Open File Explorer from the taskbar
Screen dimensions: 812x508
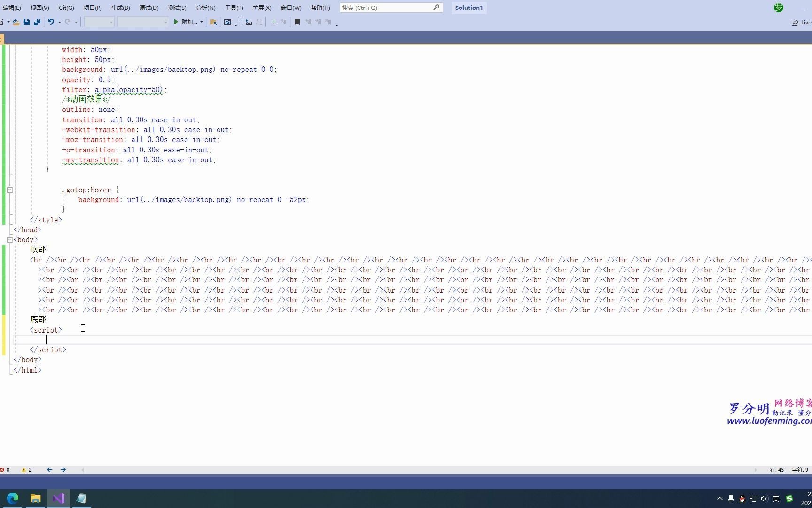coord(36,499)
